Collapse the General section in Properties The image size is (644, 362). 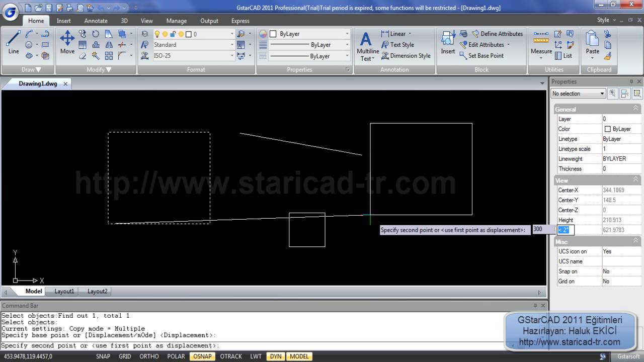(x=635, y=109)
